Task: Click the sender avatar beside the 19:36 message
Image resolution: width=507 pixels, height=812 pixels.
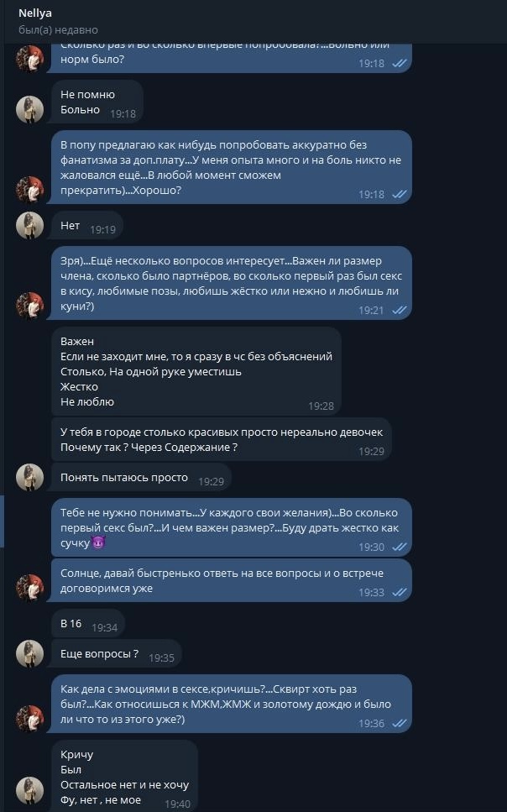Action: [30, 719]
